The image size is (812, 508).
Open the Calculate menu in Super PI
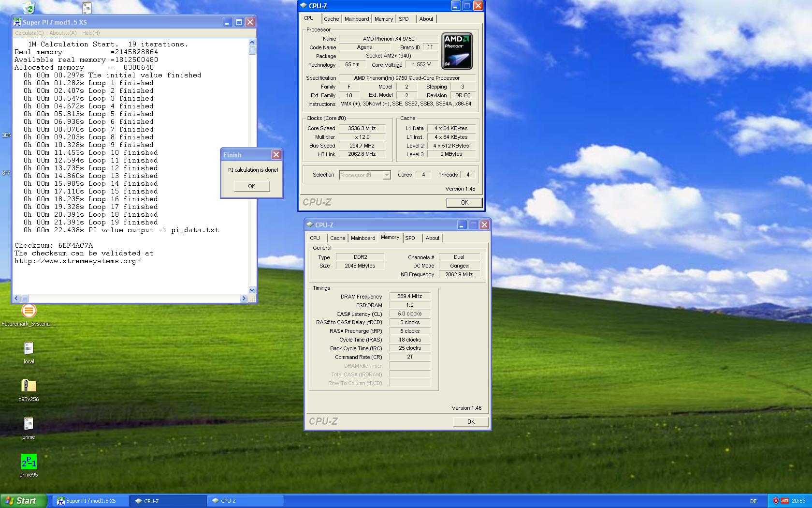[29, 33]
